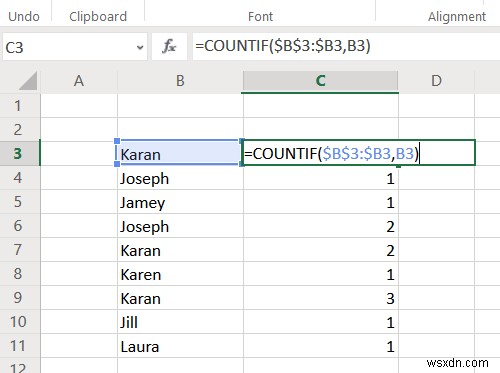Click empty cell D5
Viewport: 500px width, 373px height.
[436, 201]
